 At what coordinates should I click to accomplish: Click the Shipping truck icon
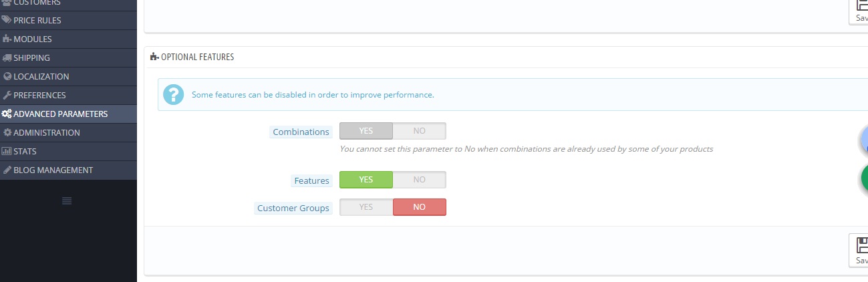coord(7,57)
